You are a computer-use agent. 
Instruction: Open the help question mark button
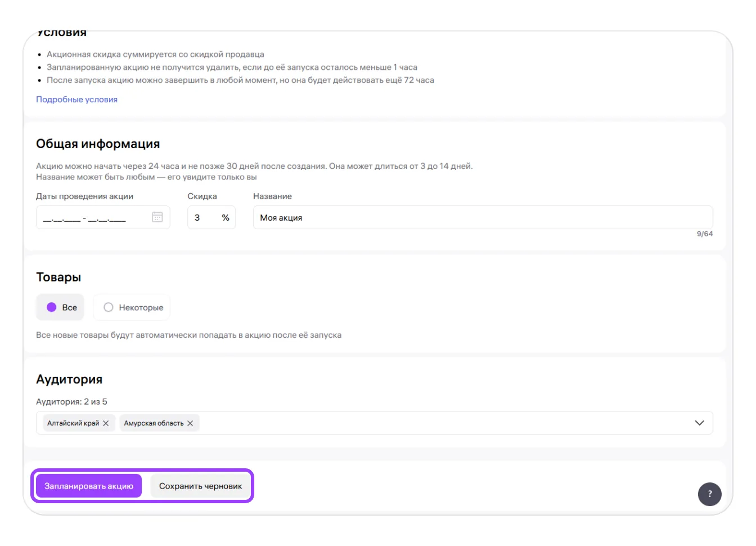point(709,494)
